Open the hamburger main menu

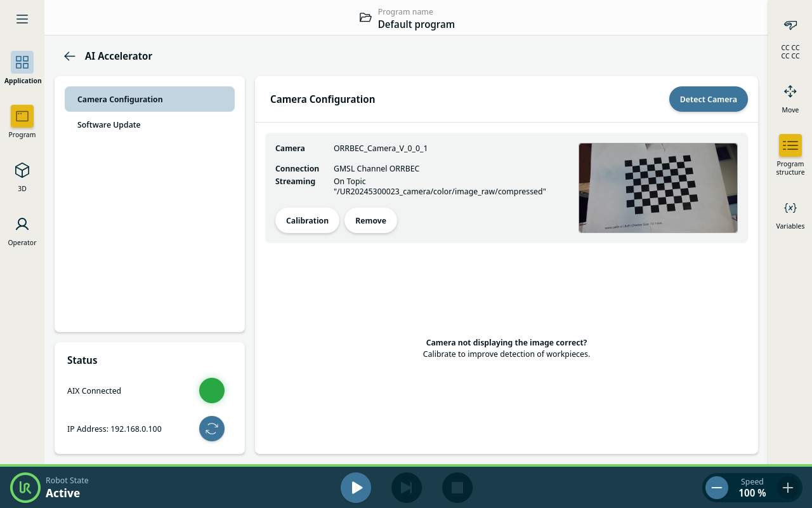point(22,19)
